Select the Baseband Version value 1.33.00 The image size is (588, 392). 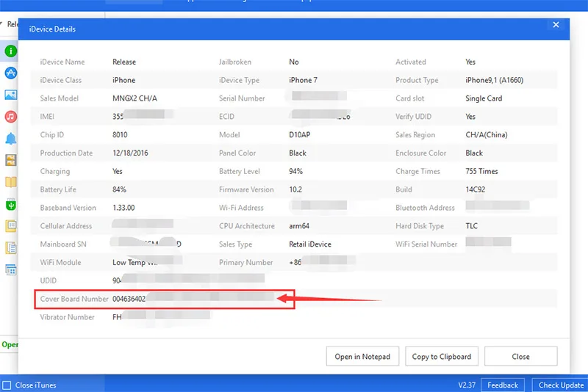[123, 208]
